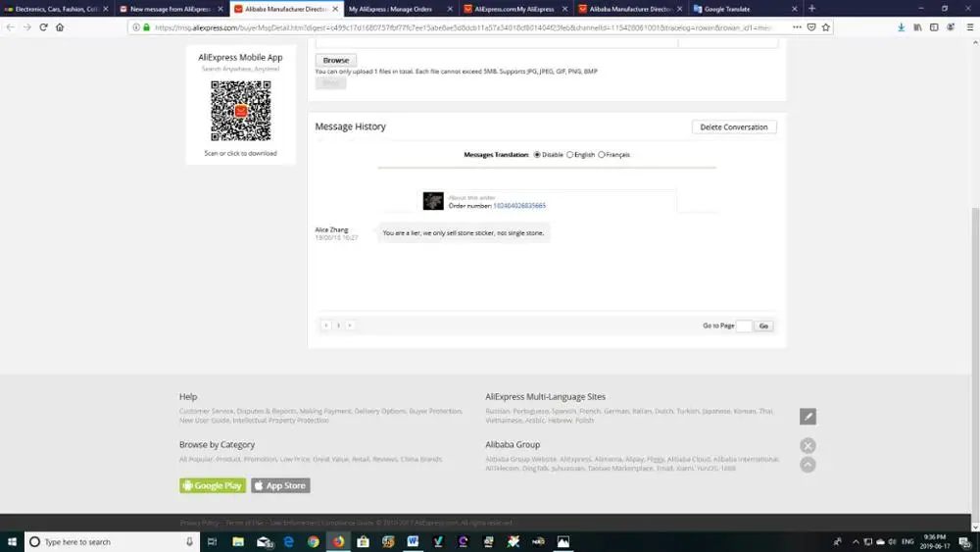The width and height of the screenshot is (980, 552).
Task: Open the order number link
Action: click(519, 206)
